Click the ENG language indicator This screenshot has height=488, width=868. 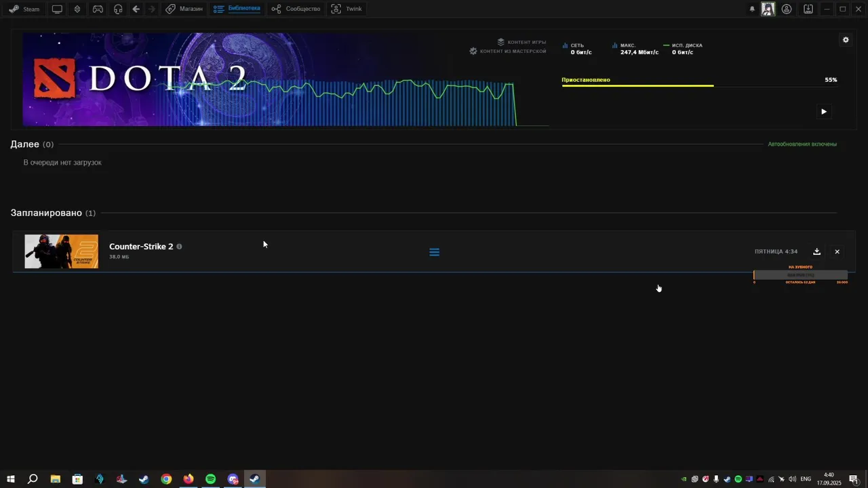pos(806,479)
